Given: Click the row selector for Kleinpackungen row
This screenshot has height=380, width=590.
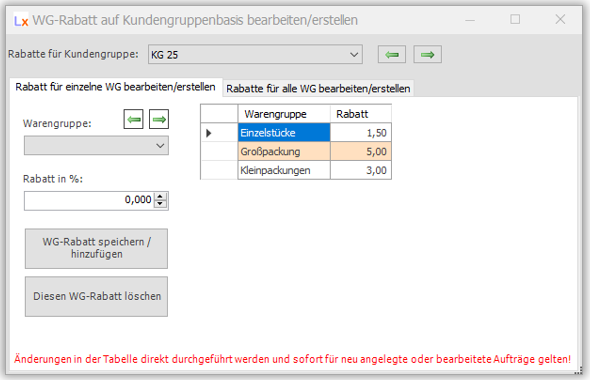Looking at the screenshot, I should point(219,170).
